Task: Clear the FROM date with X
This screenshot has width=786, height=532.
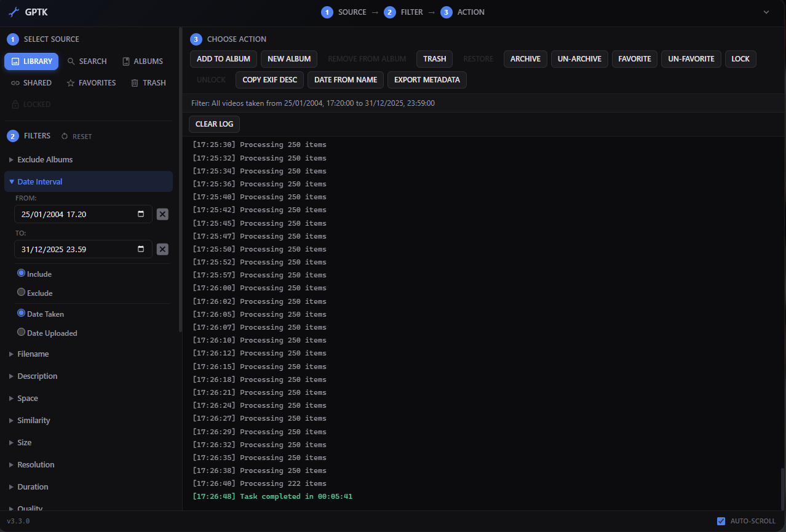Action: (162, 214)
